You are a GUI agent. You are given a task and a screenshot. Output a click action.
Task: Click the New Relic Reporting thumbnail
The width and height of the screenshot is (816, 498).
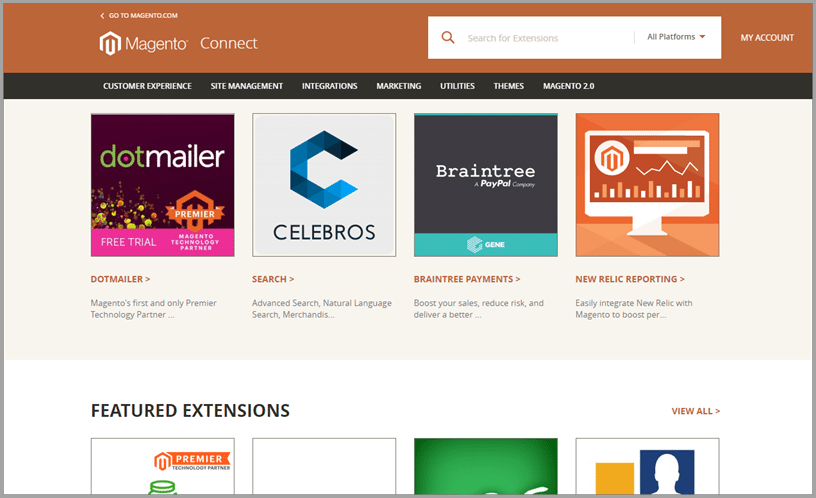click(x=647, y=185)
